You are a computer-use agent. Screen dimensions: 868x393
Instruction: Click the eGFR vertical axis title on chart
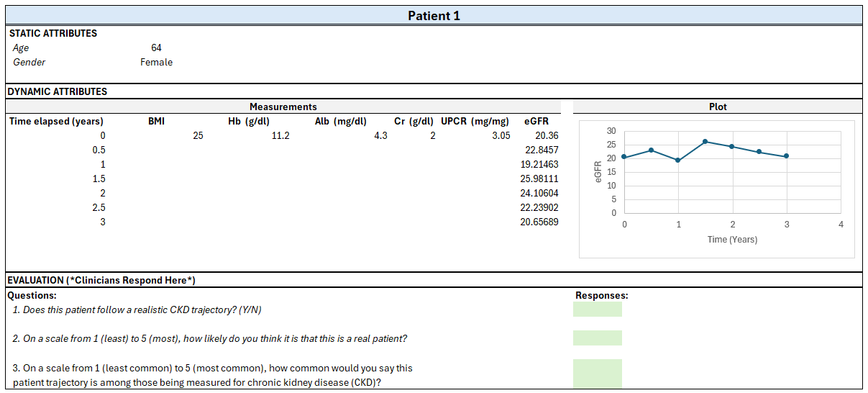pyautogui.click(x=596, y=173)
